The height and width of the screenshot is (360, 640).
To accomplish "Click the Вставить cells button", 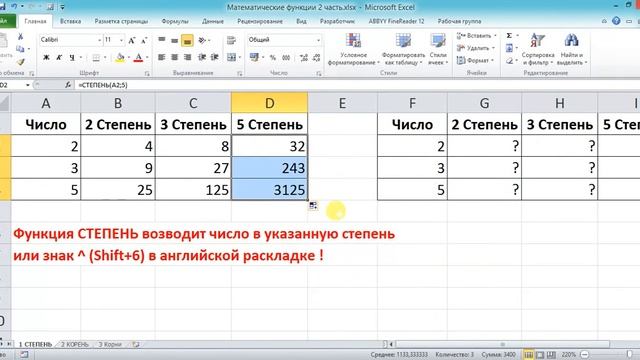I will [x=476, y=36].
